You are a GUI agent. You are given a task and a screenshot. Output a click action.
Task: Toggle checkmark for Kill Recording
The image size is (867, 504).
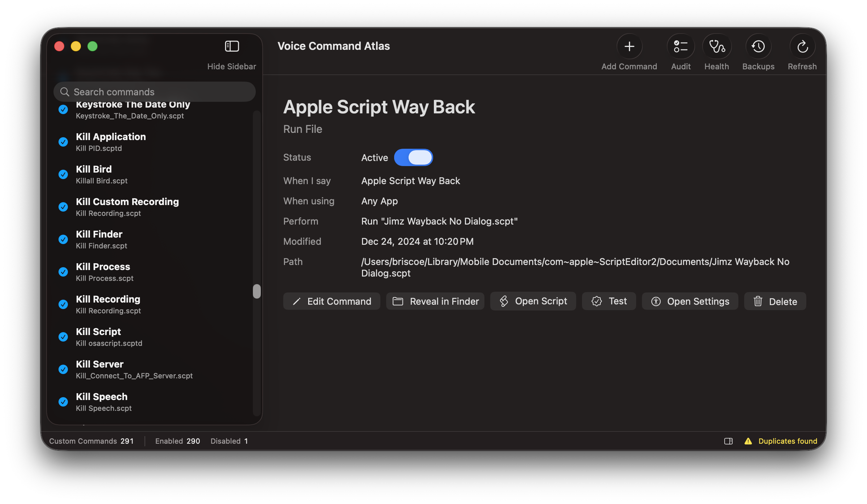[63, 304]
